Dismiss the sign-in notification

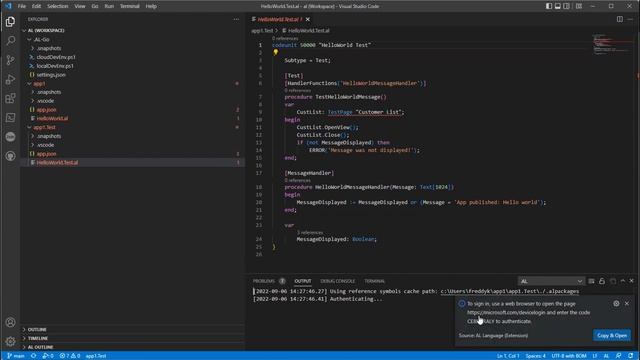click(x=627, y=304)
